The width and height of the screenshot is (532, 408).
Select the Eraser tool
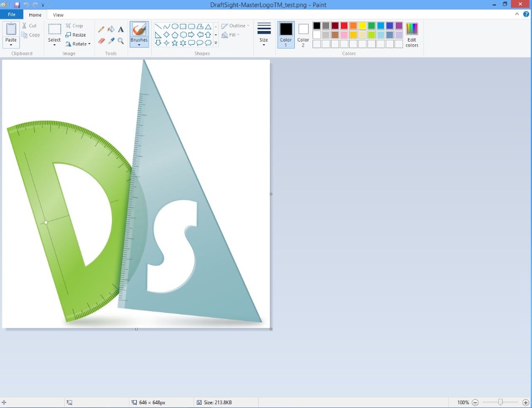pyautogui.click(x=101, y=41)
